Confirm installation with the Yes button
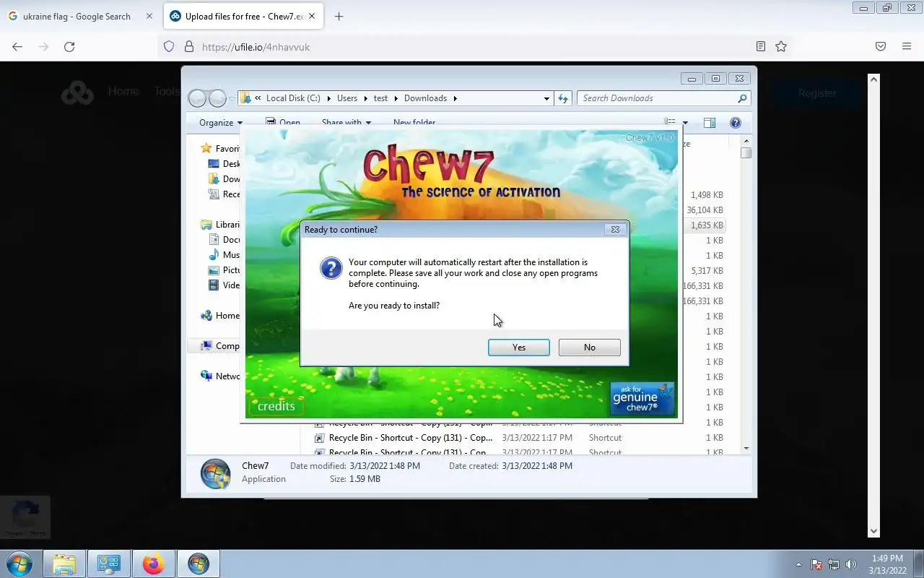Screen dimensions: 924x578 pos(518,348)
